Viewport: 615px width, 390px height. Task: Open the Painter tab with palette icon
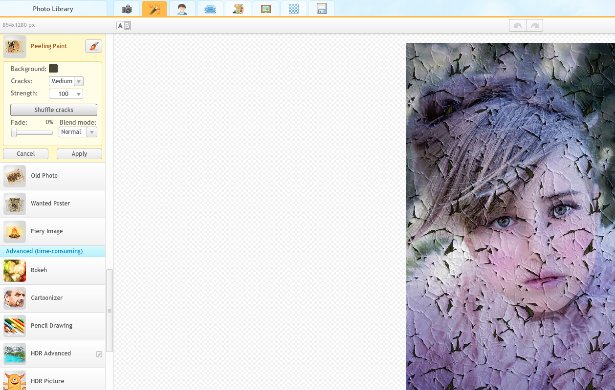pos(238,9)
